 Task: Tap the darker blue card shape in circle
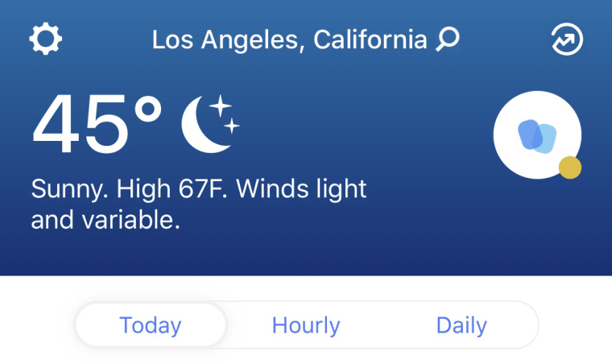pyautogui.click(x=530, y=134)
